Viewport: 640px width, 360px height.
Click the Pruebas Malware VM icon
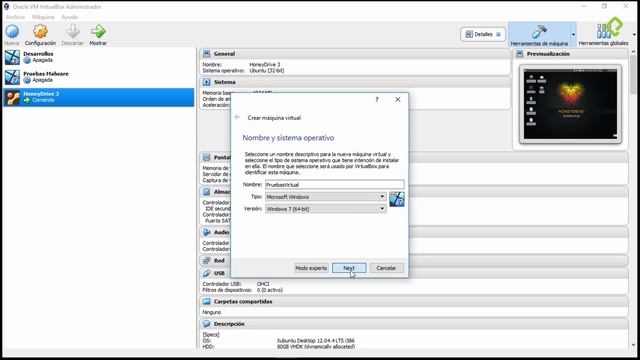click(12, 77)
